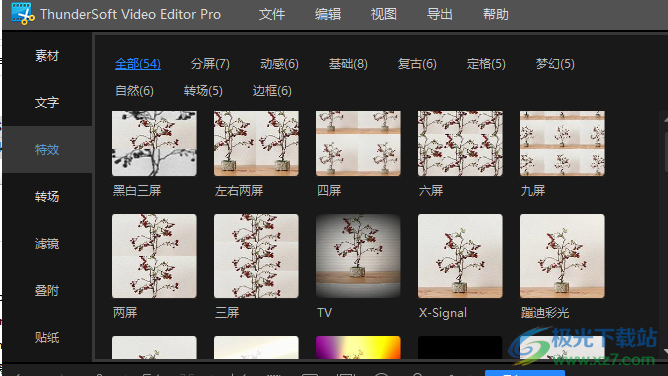The image size is (668, 376).
Task: Filter effects by 基础(8)
Action: [348, 64]
